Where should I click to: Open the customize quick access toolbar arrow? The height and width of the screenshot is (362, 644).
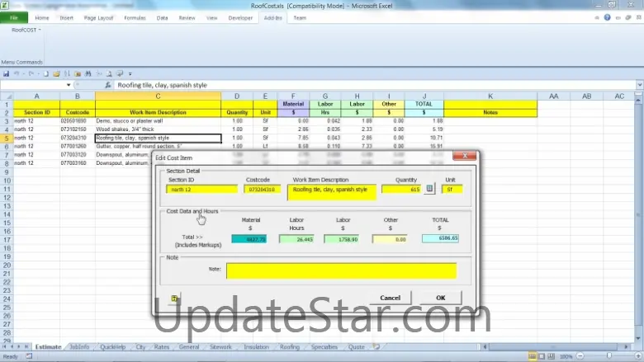pyautogui.click(x=130, y=73)
